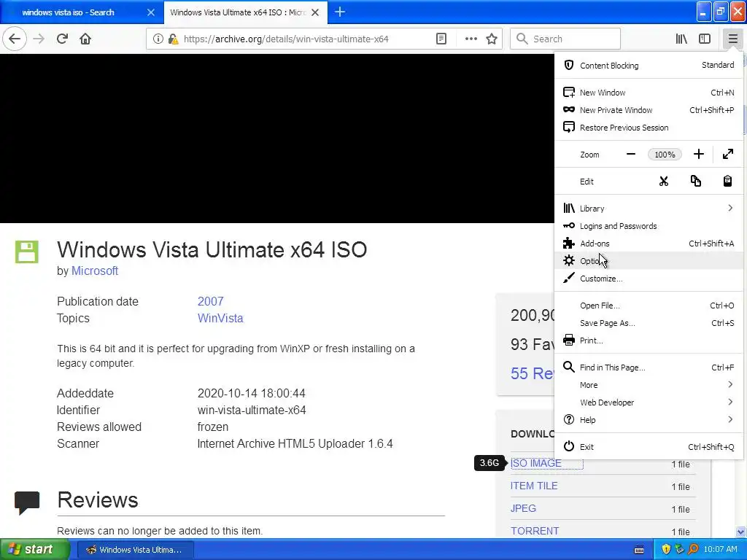Select Open File... entry
747x560 pixels.
(x=649, y=306)
